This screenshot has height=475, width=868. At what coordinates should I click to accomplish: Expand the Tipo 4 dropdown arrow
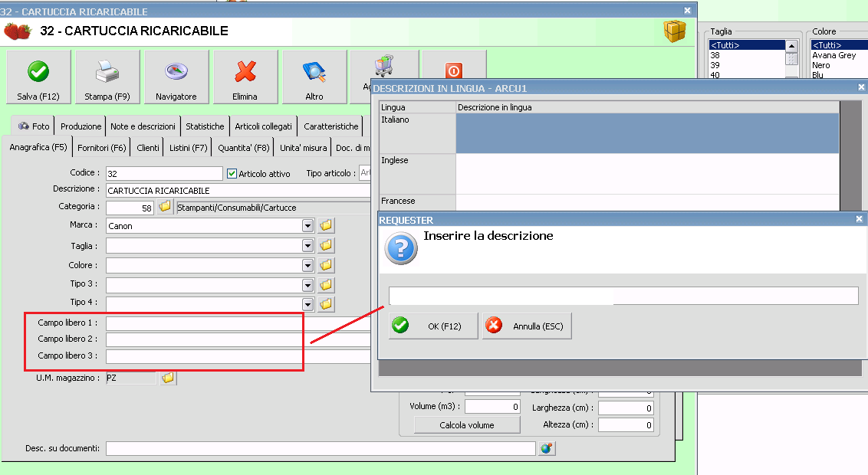pyautogui.click(x=307, y=304)
